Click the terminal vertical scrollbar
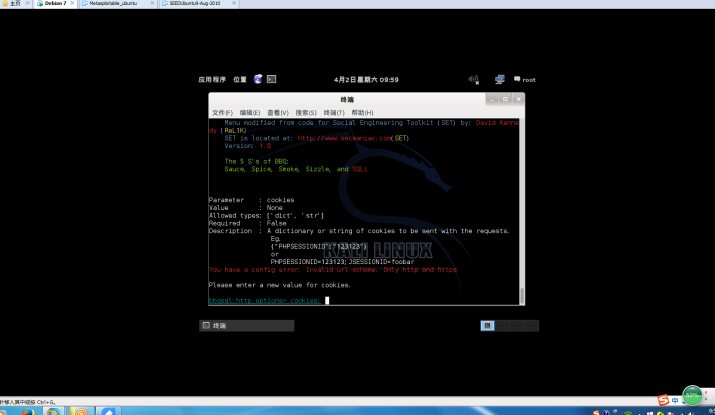 pos(522,212)
